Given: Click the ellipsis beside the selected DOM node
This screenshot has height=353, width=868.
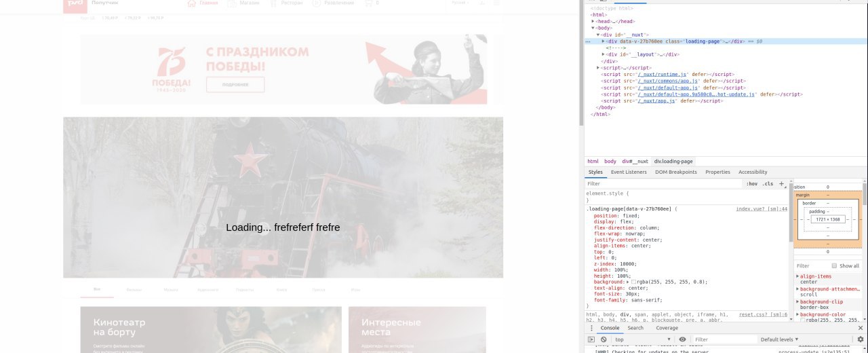Looking at the screenshot, I should (588, 41).
